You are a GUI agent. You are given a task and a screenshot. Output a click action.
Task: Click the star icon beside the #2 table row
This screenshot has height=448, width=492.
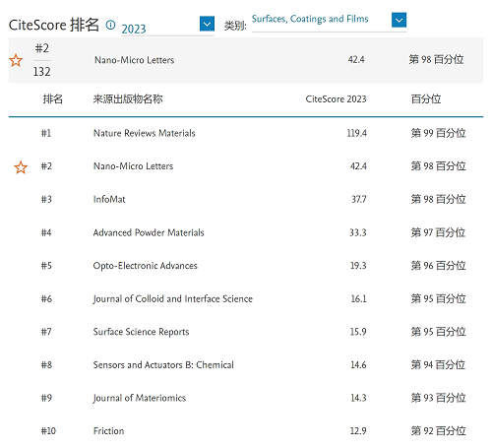pos(21,167)
